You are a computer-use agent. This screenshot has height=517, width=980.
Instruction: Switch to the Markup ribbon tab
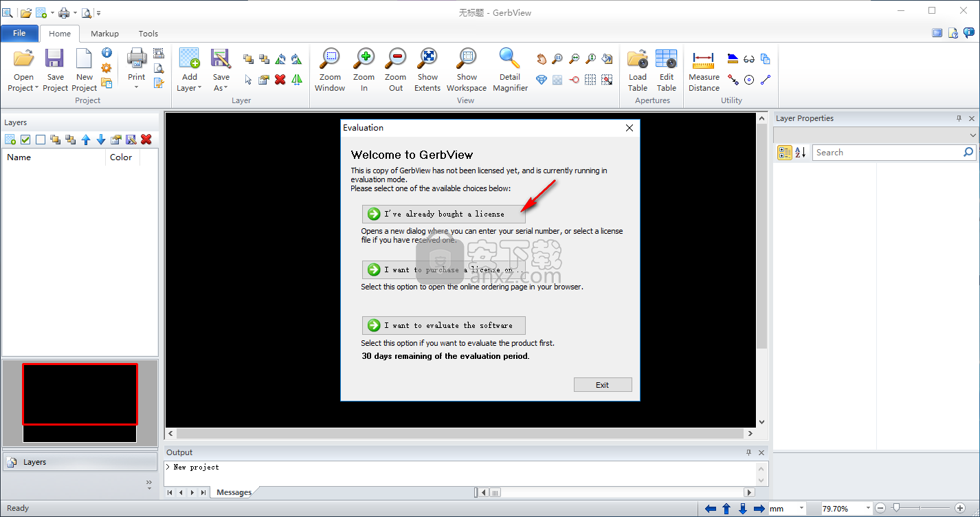tap(104, 33)
